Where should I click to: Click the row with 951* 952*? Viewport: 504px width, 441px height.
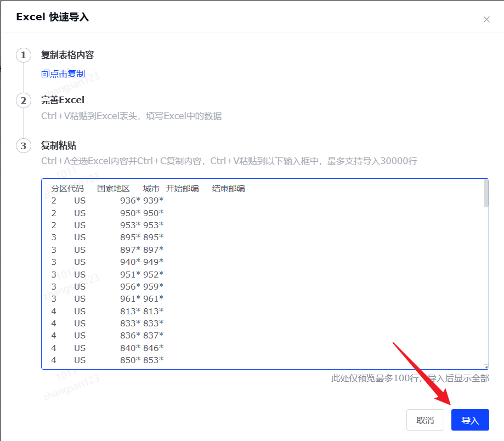pos(107,274)
